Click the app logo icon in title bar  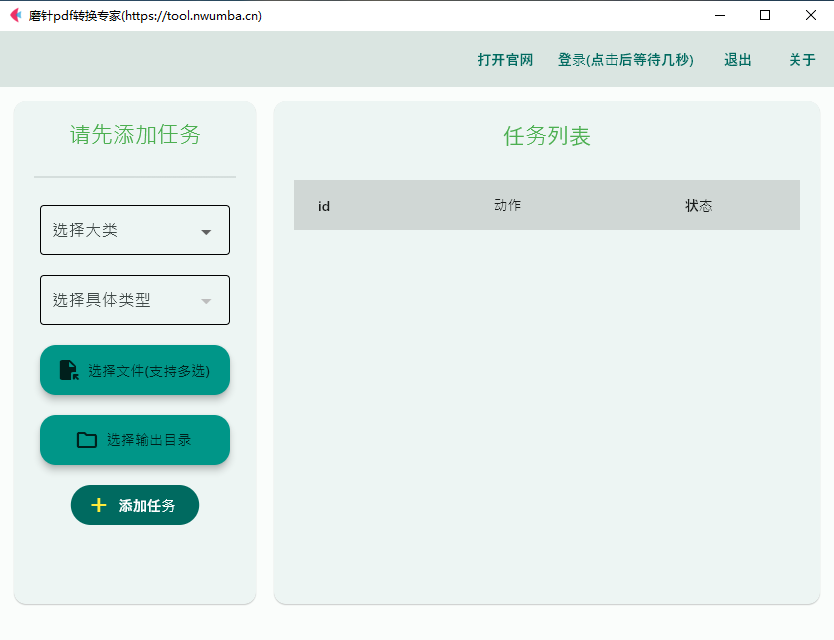[15, 15]
